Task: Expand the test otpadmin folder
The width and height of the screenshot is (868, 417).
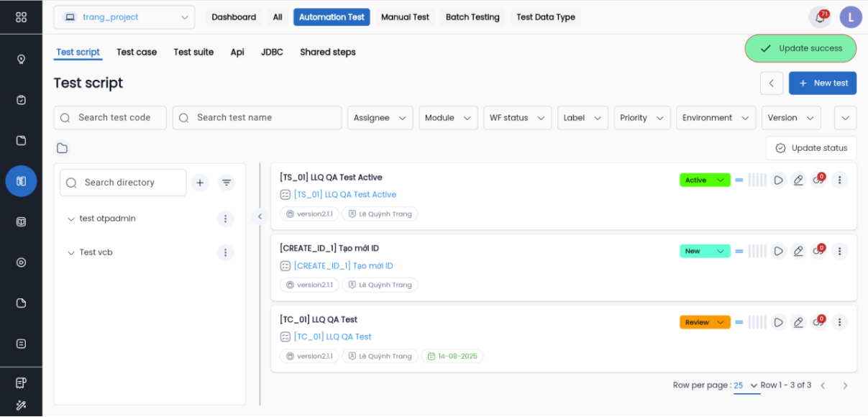Action: click(70, 219)
